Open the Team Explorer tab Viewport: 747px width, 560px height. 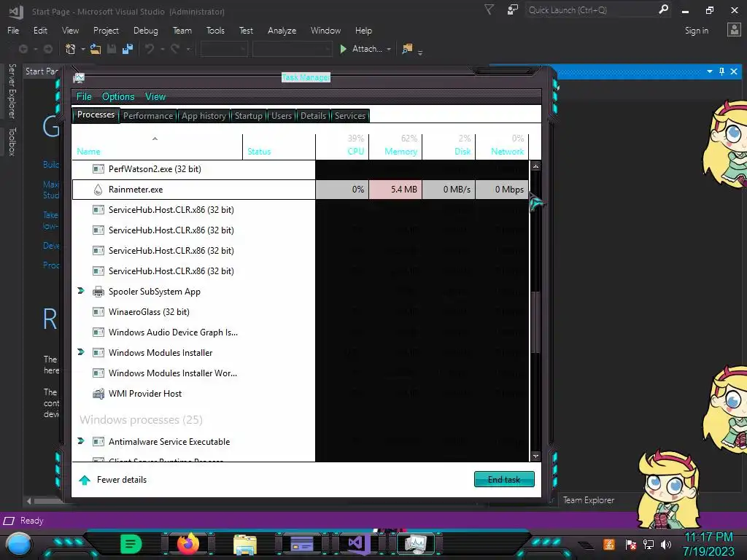pyautogui.click(x=589, y=500)
